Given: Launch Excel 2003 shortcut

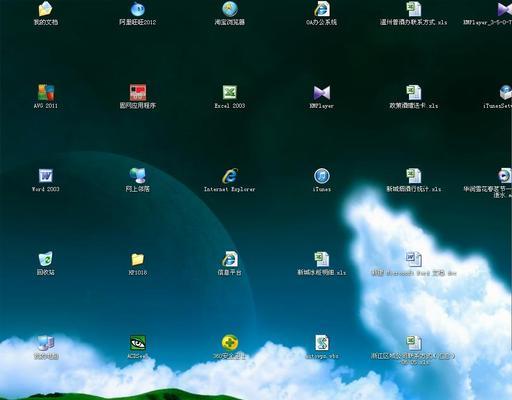Looking at the screenshot, I should [230, 93].
